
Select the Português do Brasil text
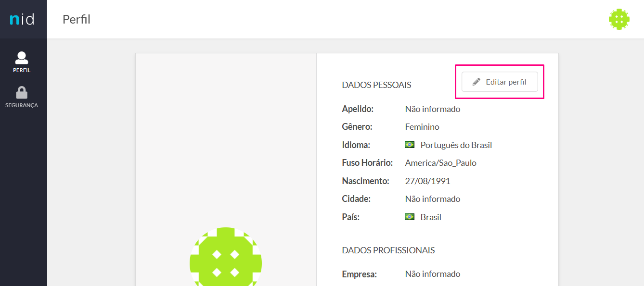(456, 145)
